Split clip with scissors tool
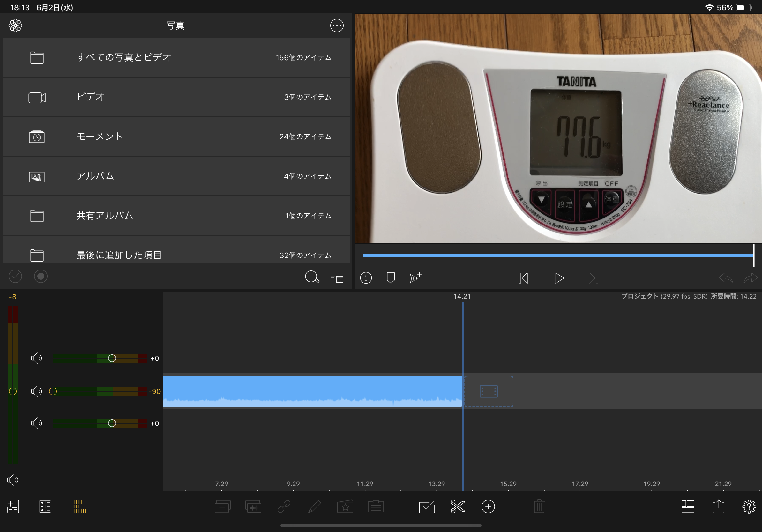 457,506
